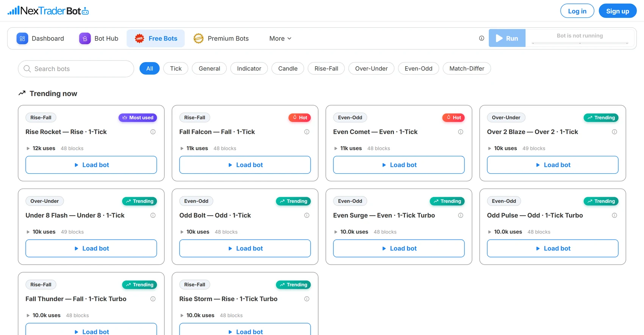
Task: Click the Hot badge on Fall Falcon
Action: (x=300, y=118)
